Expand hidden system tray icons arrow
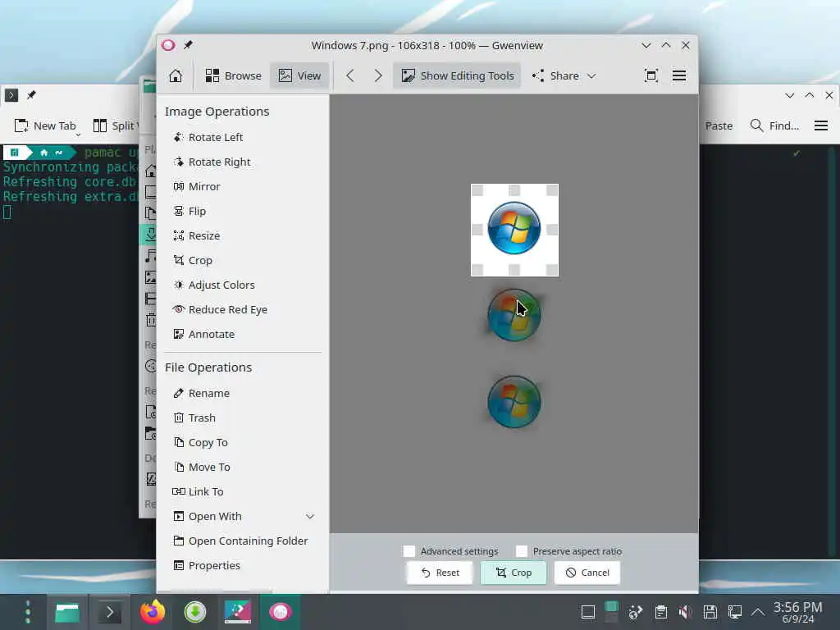The height and width of the screenshot is (630, 840). pos(757,612)
